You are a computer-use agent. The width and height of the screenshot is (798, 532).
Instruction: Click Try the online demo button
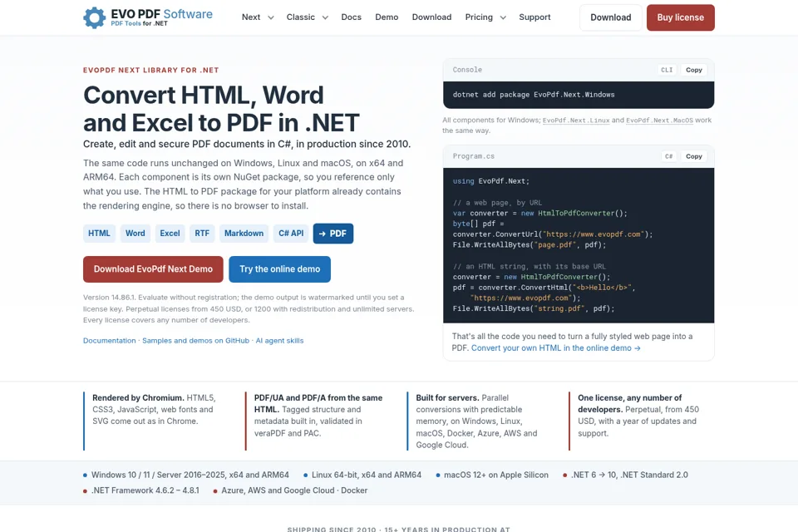(280, 268)
